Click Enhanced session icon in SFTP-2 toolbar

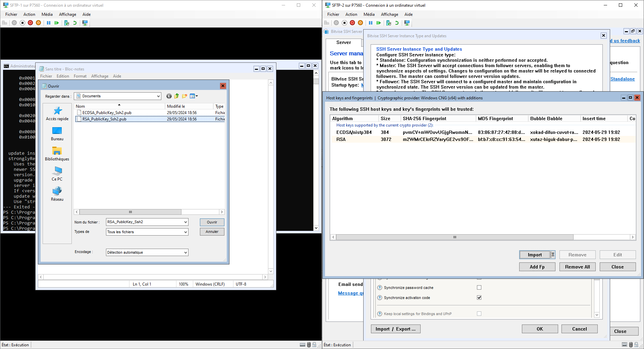[407, 23]
